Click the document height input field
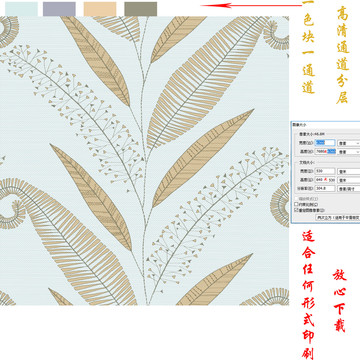360x360 pixels. click(325, 180)
